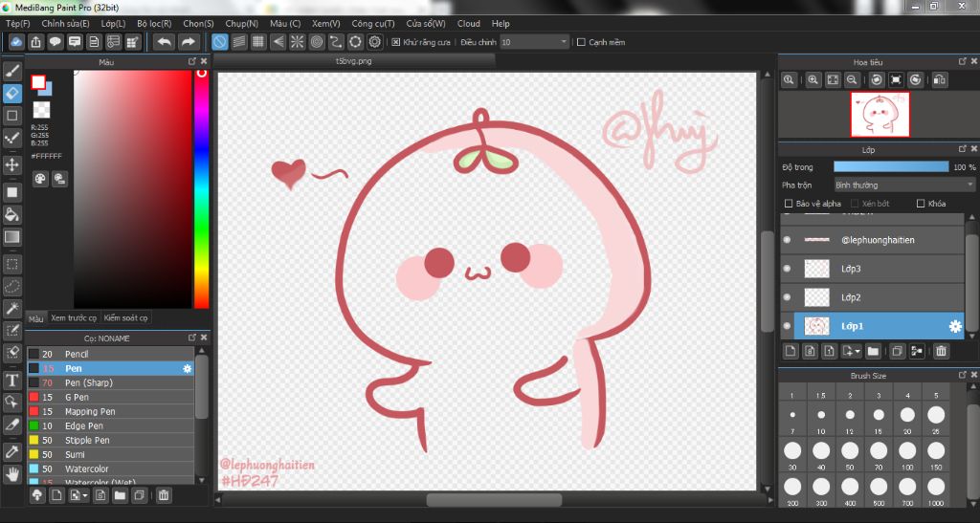Enable the radial snap guide

(x=298, y=42)
